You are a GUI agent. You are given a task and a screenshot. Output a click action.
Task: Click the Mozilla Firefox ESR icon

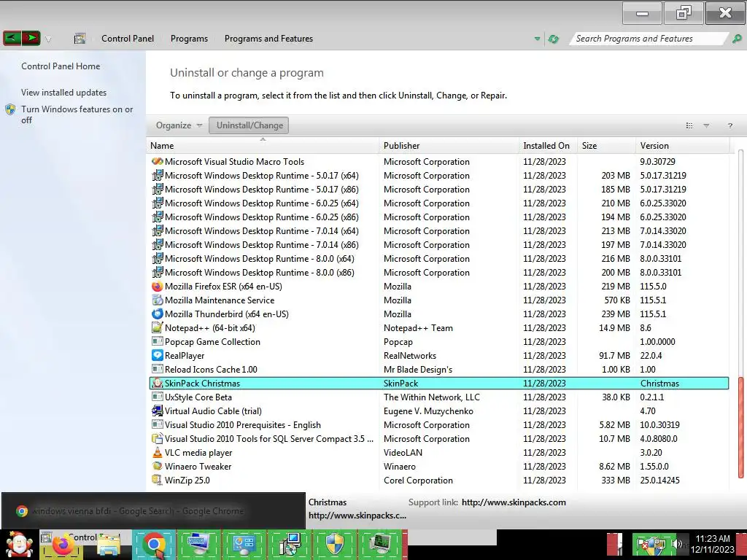[x=158, y=286]
